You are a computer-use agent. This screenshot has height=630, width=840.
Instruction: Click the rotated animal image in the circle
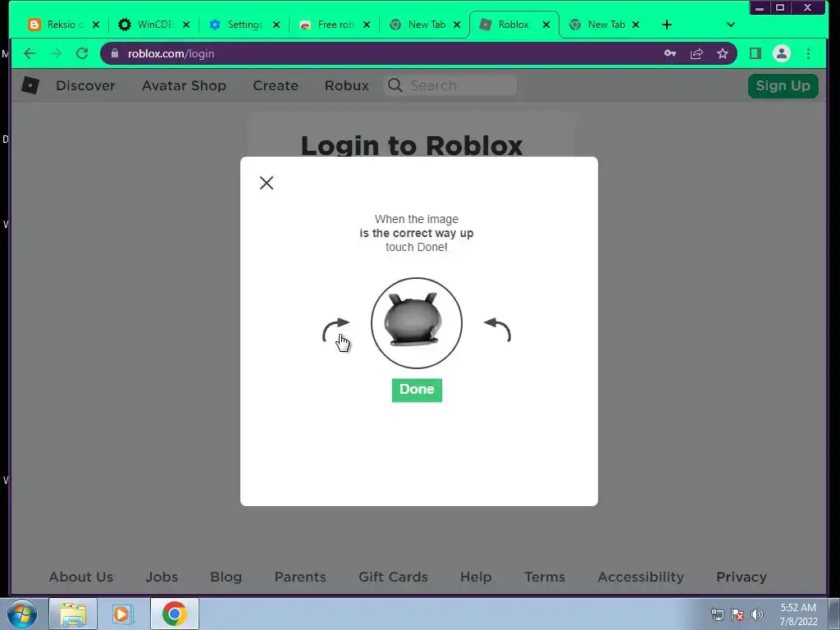(x=416, y=323)
